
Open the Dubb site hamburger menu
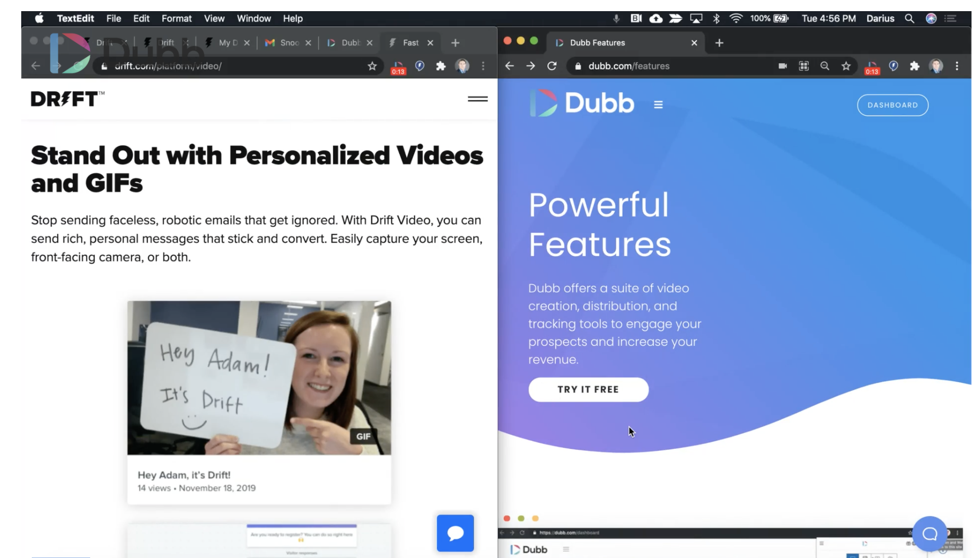point(658,105)
